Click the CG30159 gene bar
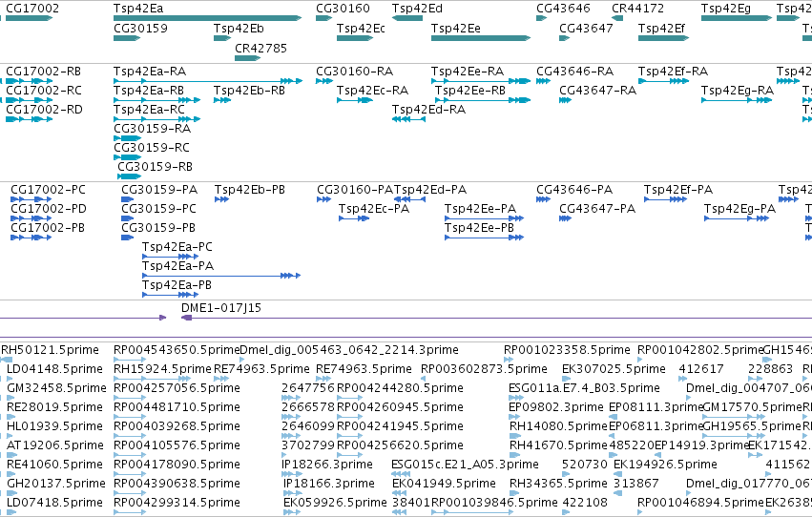The image size is (812, 517). 127,38
